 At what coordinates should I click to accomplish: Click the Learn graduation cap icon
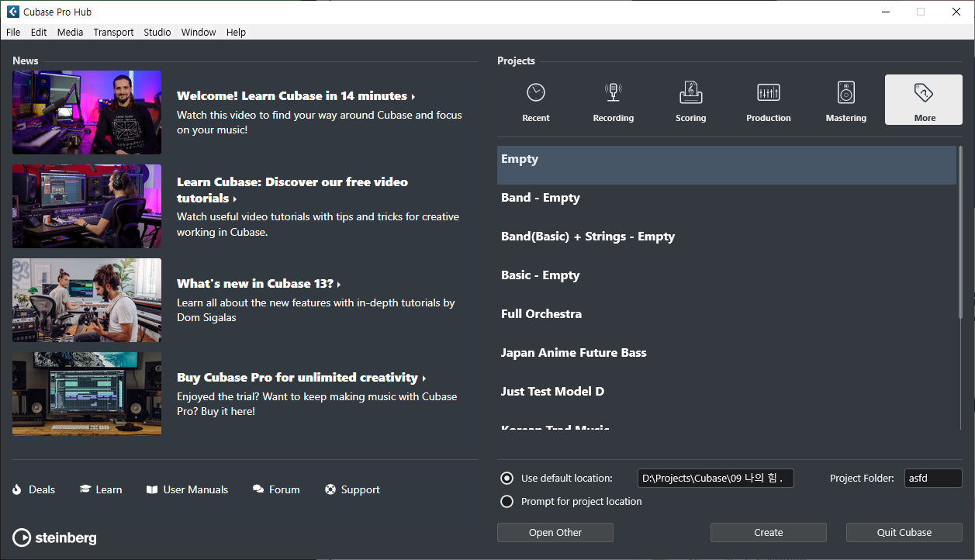point(85,489)
